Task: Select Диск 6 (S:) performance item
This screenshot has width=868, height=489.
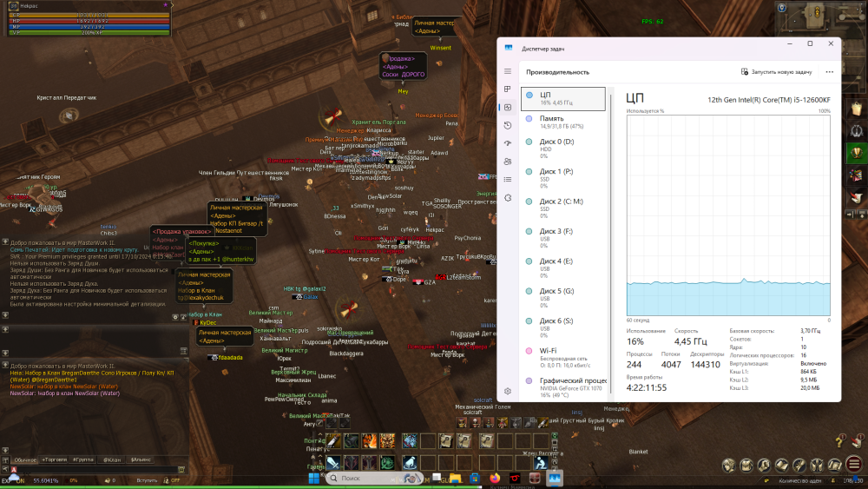Action: pyautogui.click(x=563, y=327)
